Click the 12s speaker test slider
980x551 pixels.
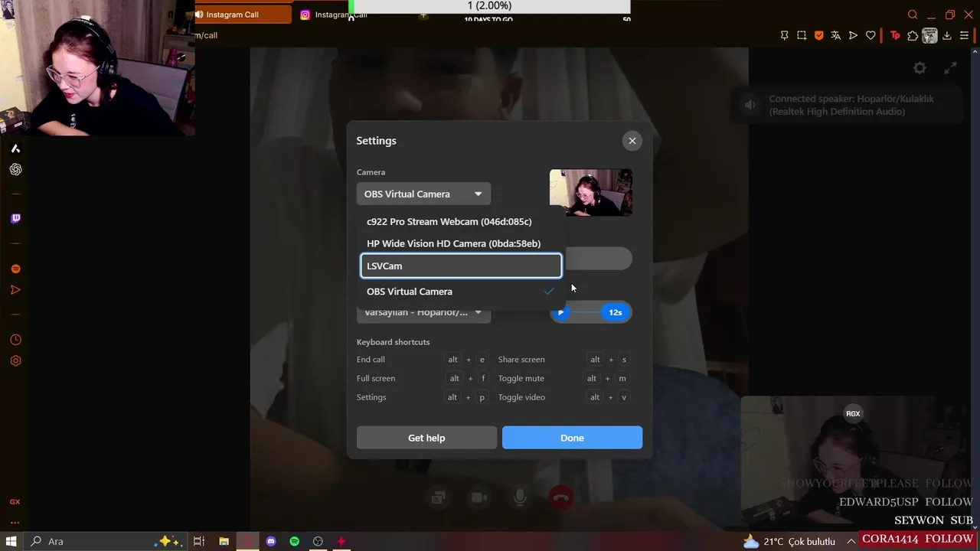point(591,312)
